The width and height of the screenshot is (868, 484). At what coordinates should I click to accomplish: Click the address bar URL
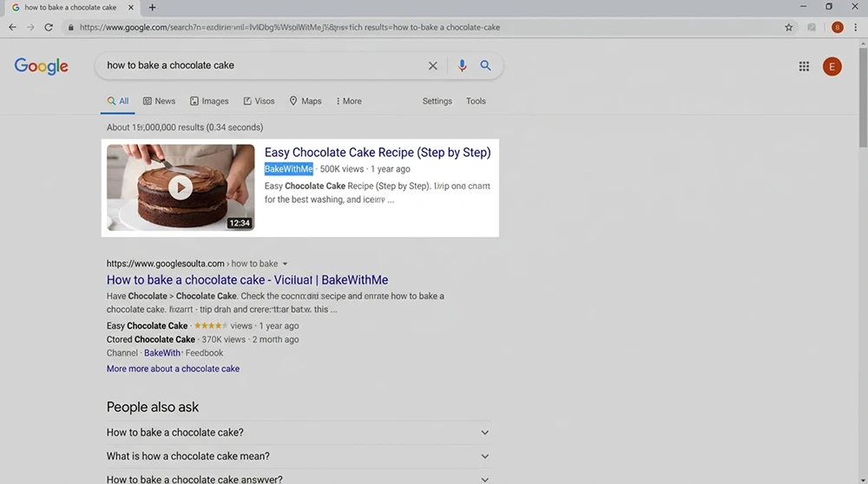point(290,27)
